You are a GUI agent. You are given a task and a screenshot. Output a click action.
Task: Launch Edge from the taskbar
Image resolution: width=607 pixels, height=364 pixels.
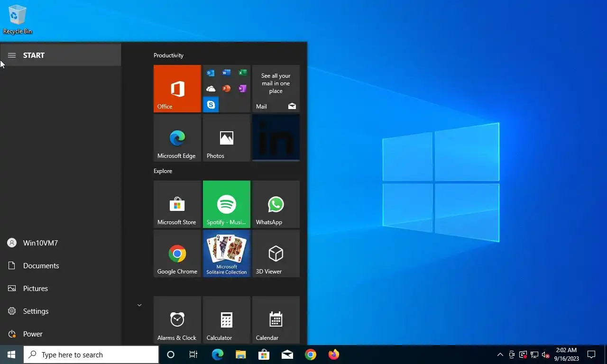[217, 355]
